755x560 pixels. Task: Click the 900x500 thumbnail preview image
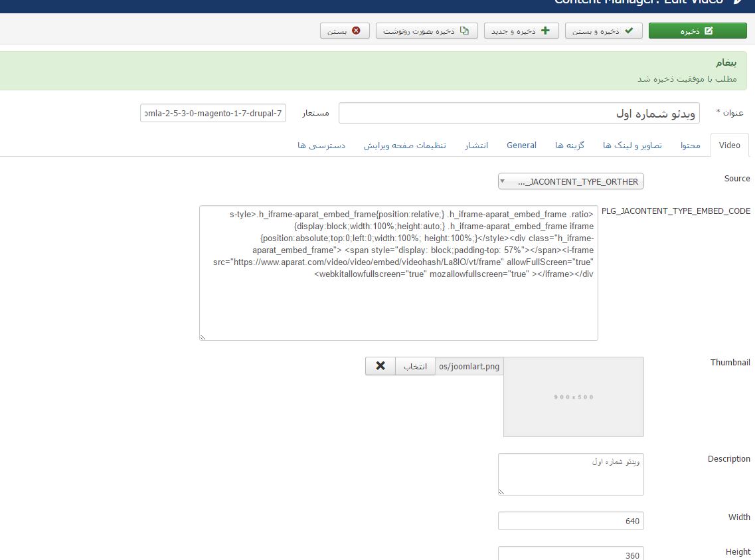coord(574,397)
